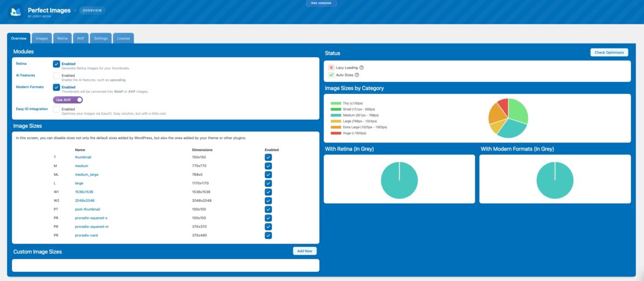Image resolution: width=644 pixels, height=281 pixels.
Task: Click the breadcrumb chevron beside Perfect Images
Action: [74, 10]
